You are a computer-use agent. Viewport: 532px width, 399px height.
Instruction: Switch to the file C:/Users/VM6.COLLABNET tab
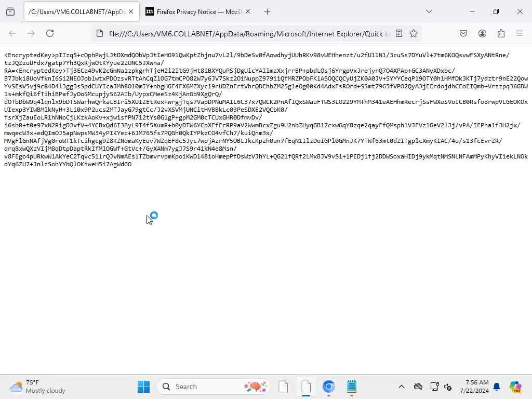pos(82,12)
